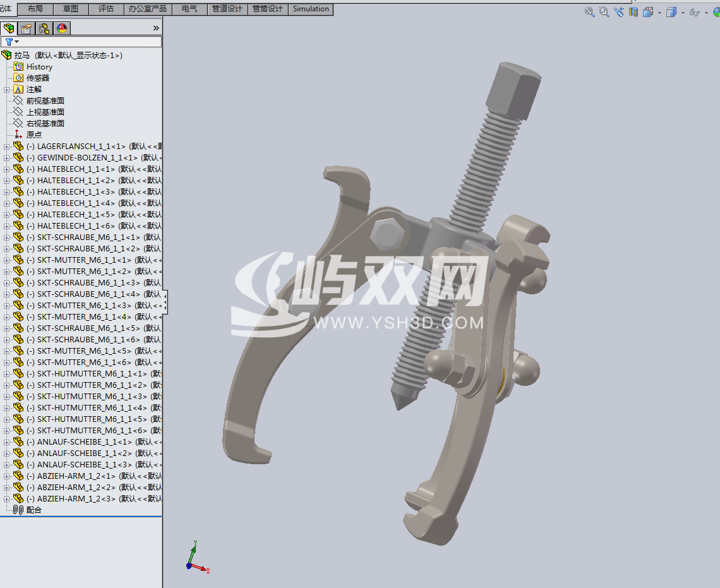
Task: Open the Simulation tab
Action: tap(311, 9)
